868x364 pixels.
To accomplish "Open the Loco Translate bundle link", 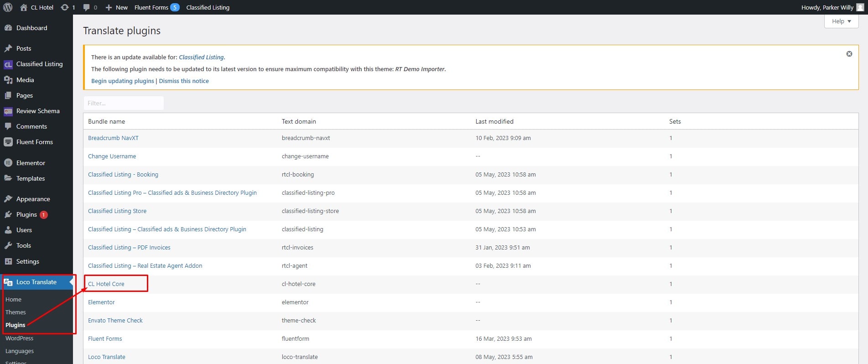I will point(106,357).
